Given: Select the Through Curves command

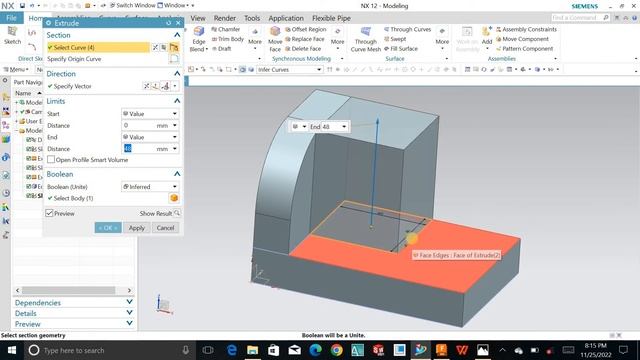Looking at the screenshot, I should pos(407,29).
